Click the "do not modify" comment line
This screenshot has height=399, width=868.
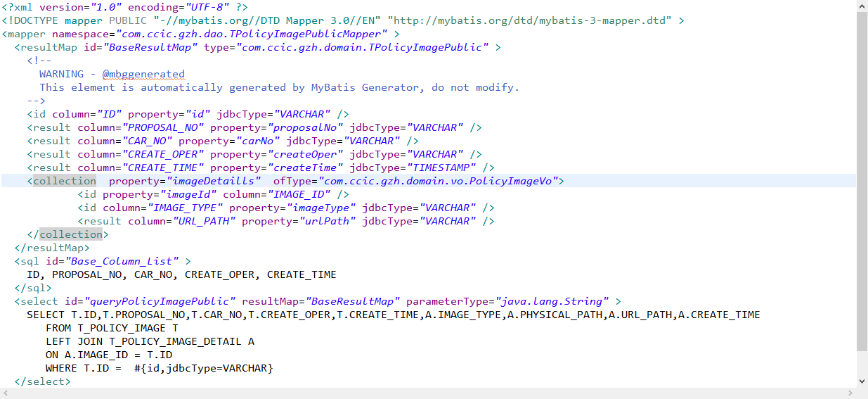(x=279, y=87)
